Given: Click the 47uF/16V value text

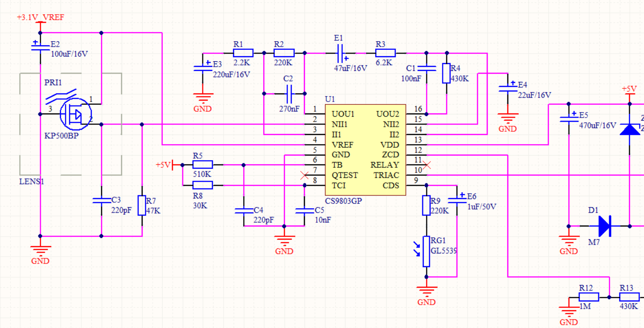Looking at the screenshot, I should click(351, 68).
